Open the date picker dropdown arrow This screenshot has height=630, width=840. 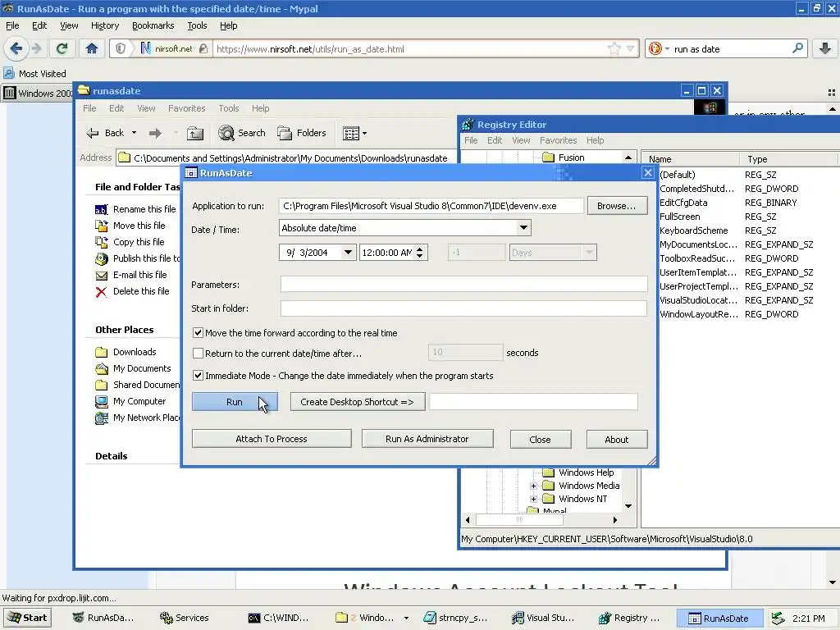(348, 253)
